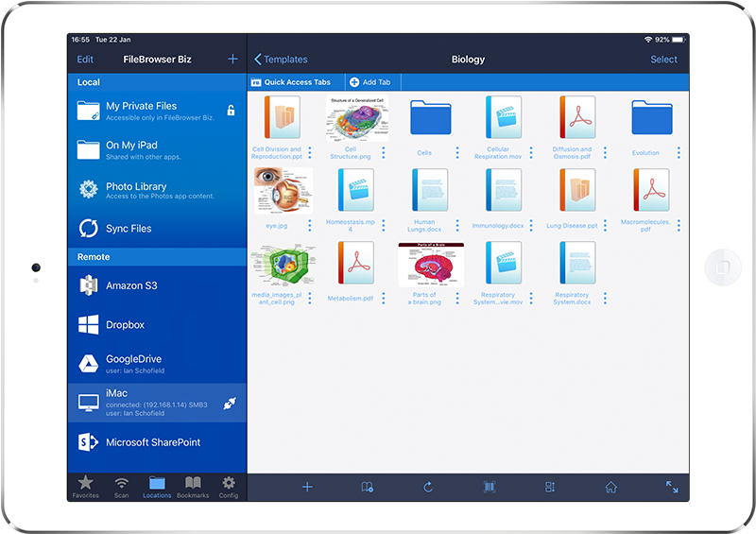Open the Dropbox remote location
Screen dimensions: 756x534
click(157, 324)
